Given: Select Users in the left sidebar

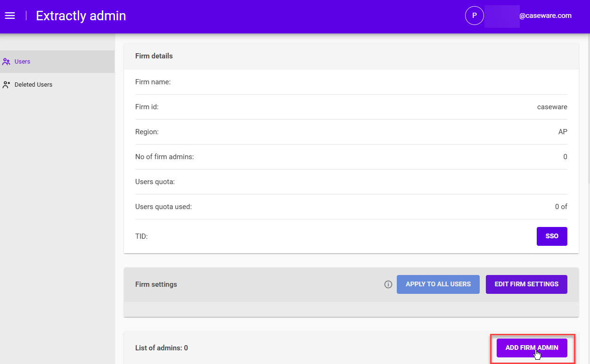Looking at the screenshot, I should click(22, 61).
